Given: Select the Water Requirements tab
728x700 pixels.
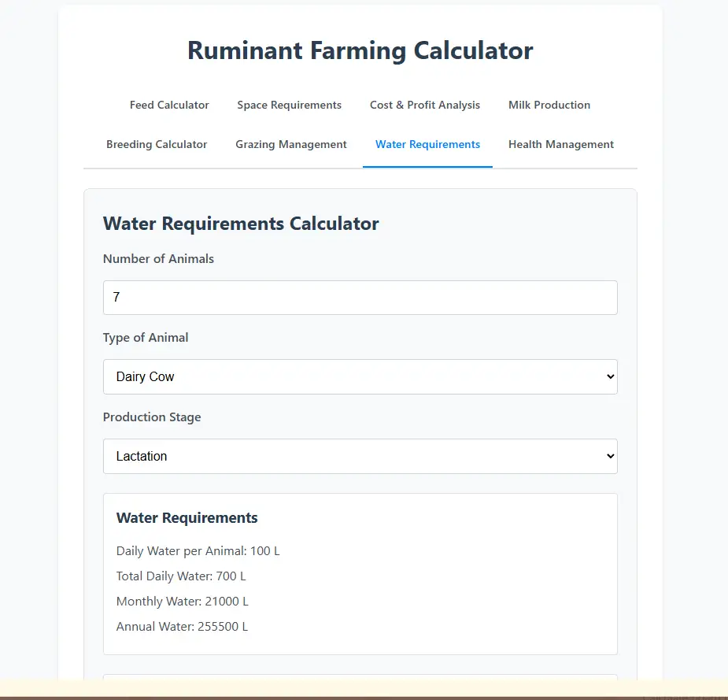Looking at the screenshot, I should point(427,144).
